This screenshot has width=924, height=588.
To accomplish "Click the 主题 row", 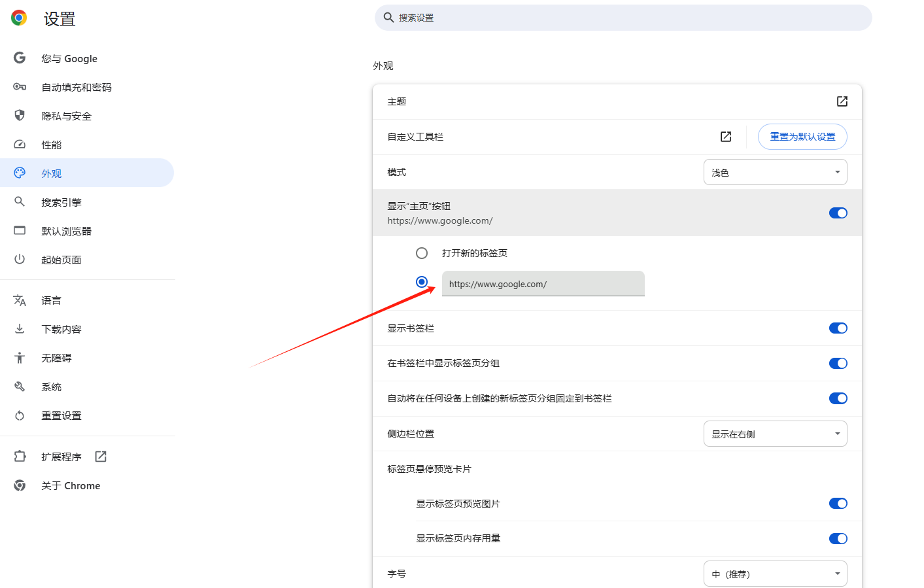I will (617, 101).
